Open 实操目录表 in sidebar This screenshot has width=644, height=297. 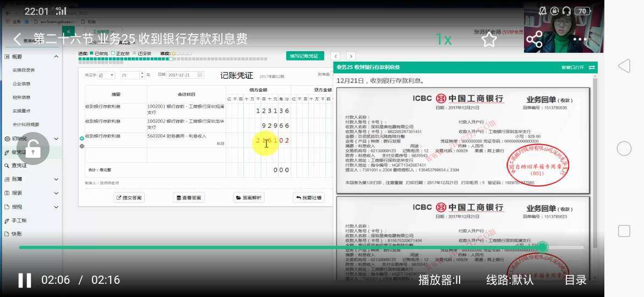(x=24, y=70)
